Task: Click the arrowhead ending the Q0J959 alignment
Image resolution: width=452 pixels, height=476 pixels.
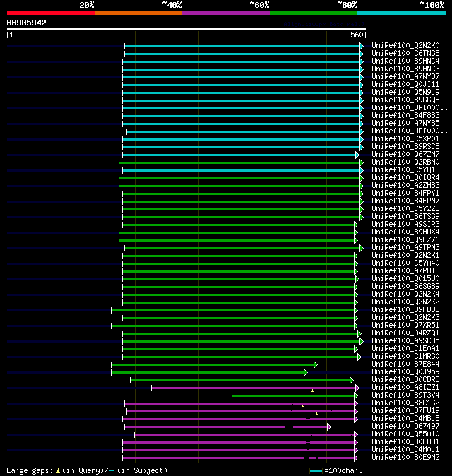Action: (x=306, y=372)
